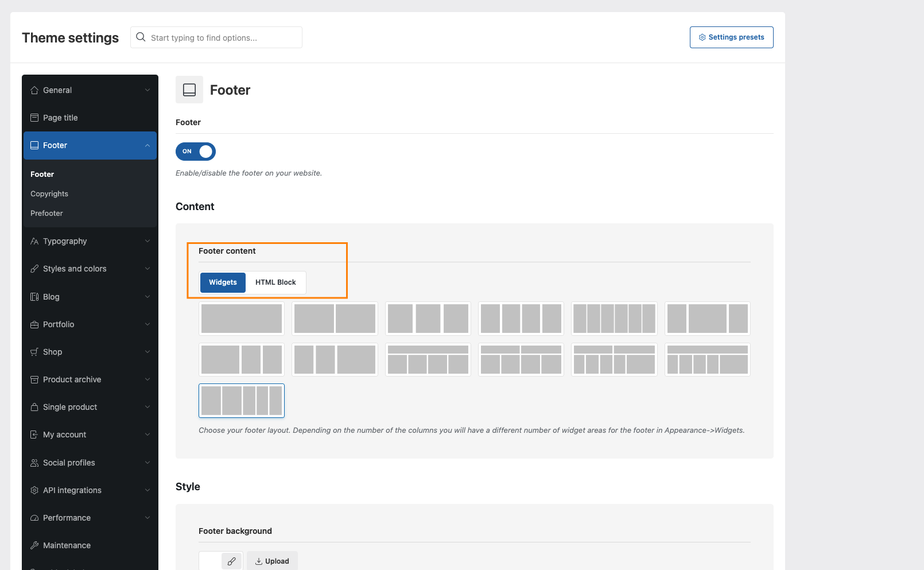924x570 pixels.
Task: Click the Product archive icon
Action: [34, 379]
